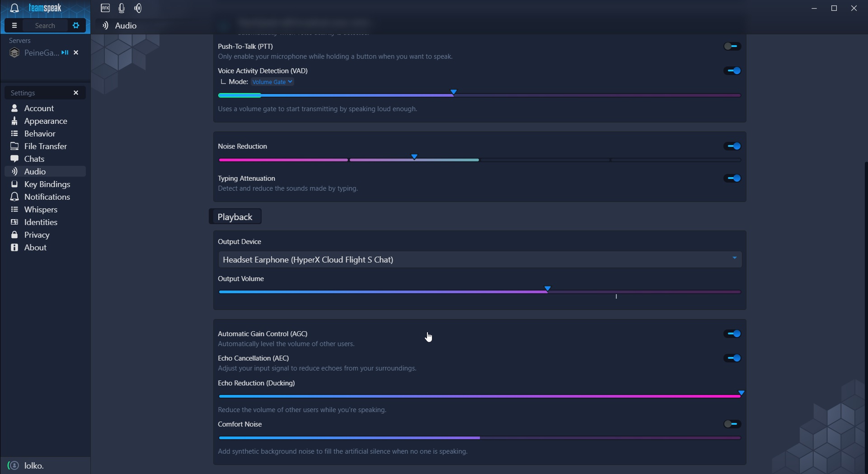Open the hamburger menu icon
868x474 pixels.
(x=14, y=25)
